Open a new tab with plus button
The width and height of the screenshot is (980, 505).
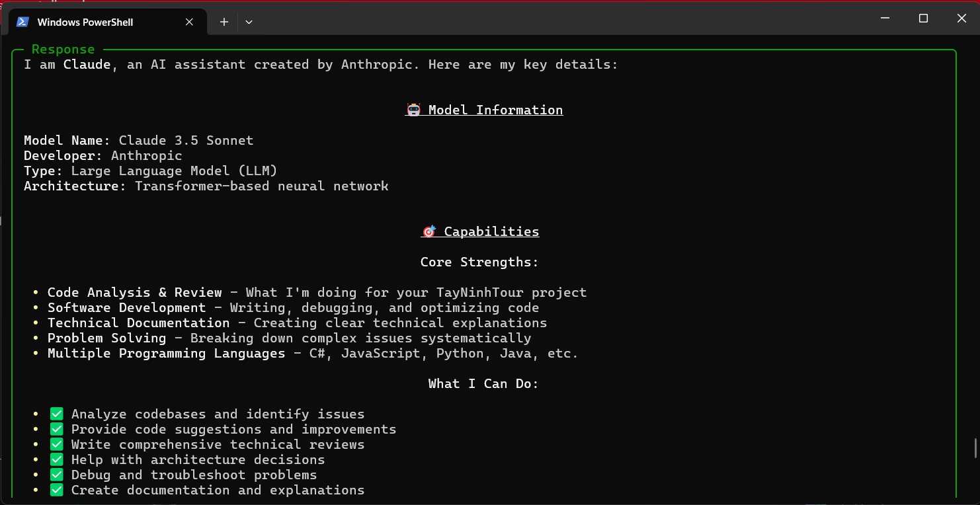pyautogui.click(x=224, y=22)
